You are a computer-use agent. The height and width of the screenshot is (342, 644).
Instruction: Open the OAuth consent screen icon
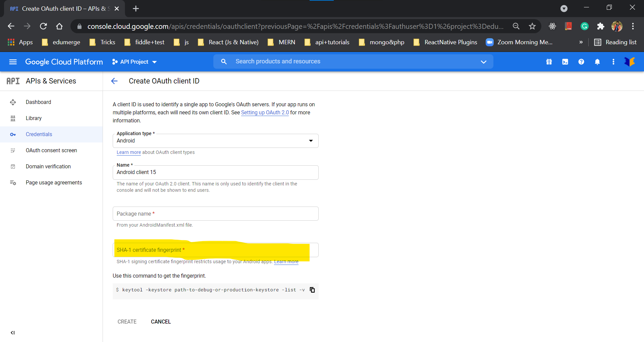coord(13,150)
